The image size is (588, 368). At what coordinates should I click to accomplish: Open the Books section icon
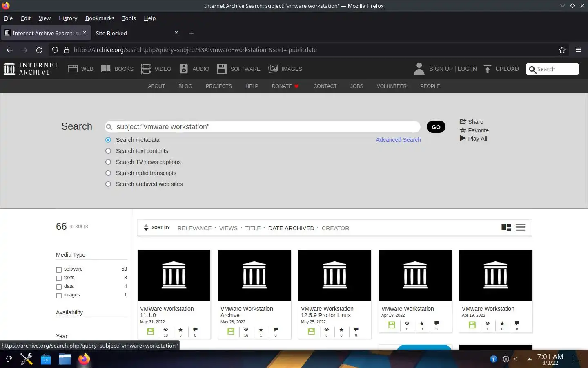coord(106,69)
